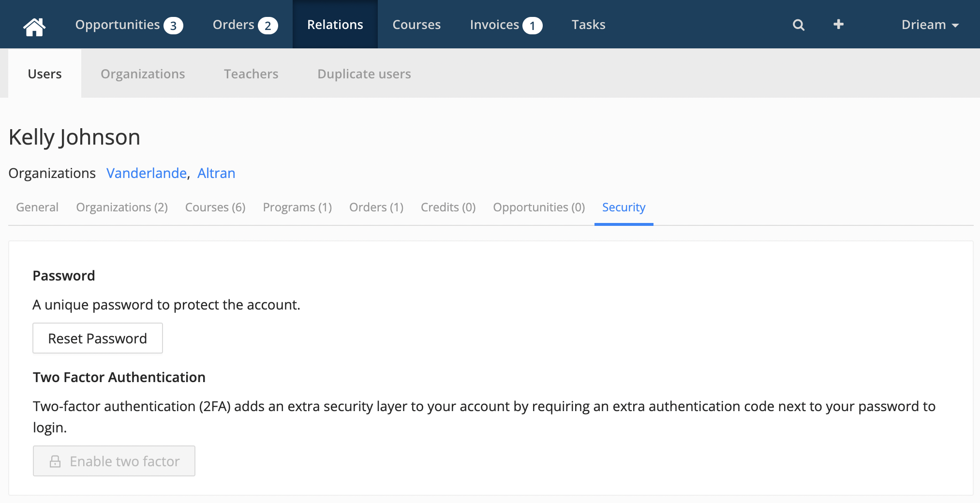
Task: Click the Two Factor Authentication heading
Action: [x=119, y=377]
